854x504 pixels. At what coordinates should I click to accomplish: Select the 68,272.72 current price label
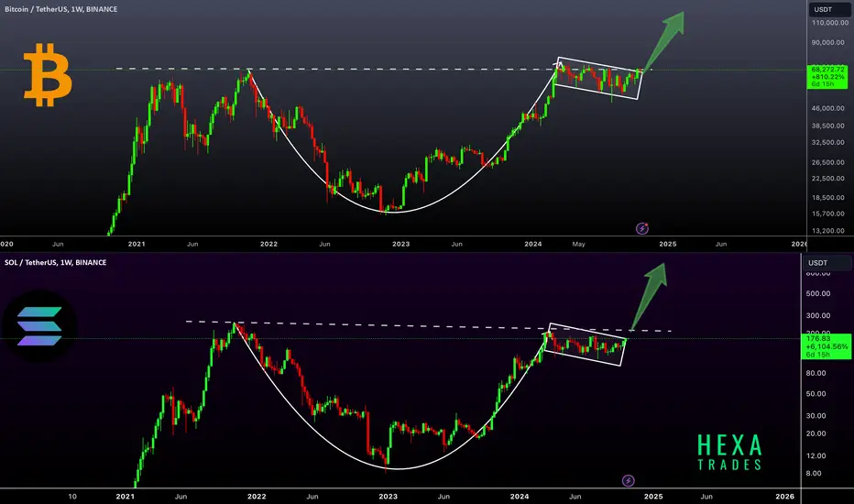point(827,77)
